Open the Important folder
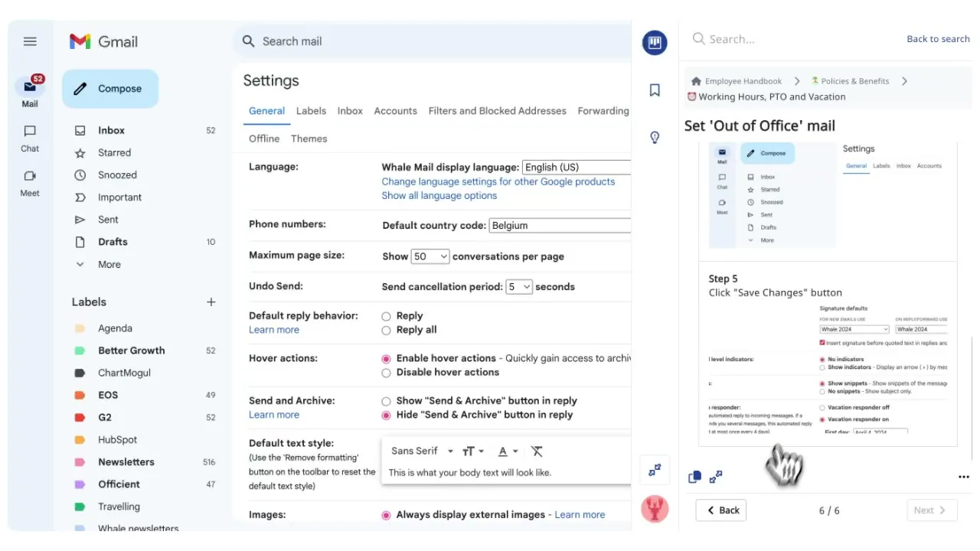Image resolution: width=980 pixels, height=551 pixels. 119,197
